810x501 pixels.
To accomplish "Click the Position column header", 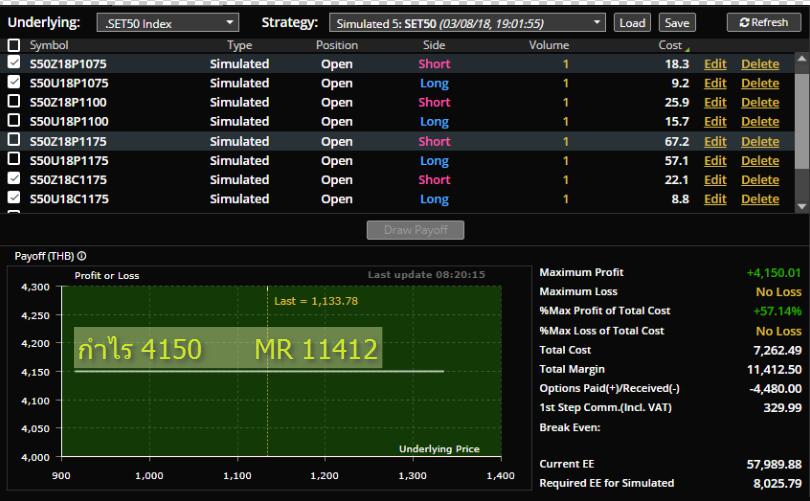I will (x=337, y=45).
